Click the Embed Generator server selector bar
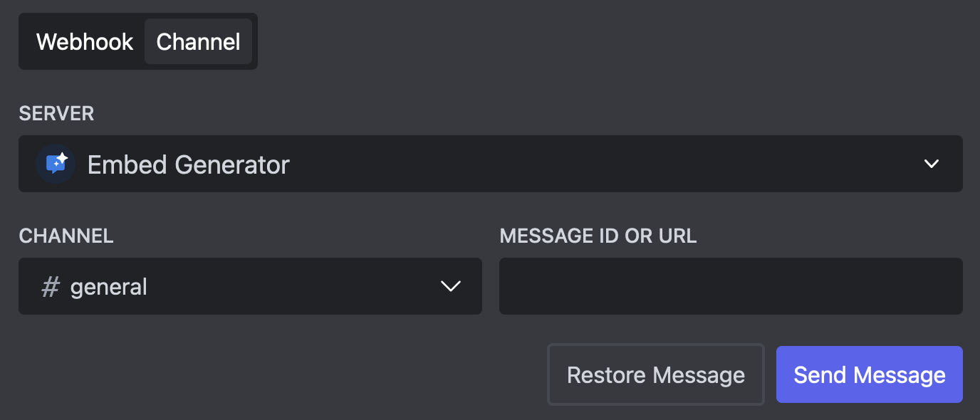 tap(490, 164)
